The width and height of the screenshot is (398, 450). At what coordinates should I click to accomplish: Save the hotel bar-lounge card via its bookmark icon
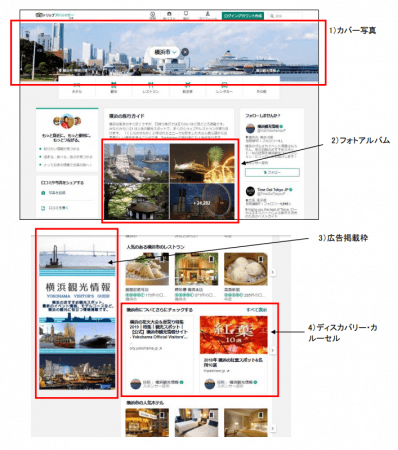tap(162, 414)
